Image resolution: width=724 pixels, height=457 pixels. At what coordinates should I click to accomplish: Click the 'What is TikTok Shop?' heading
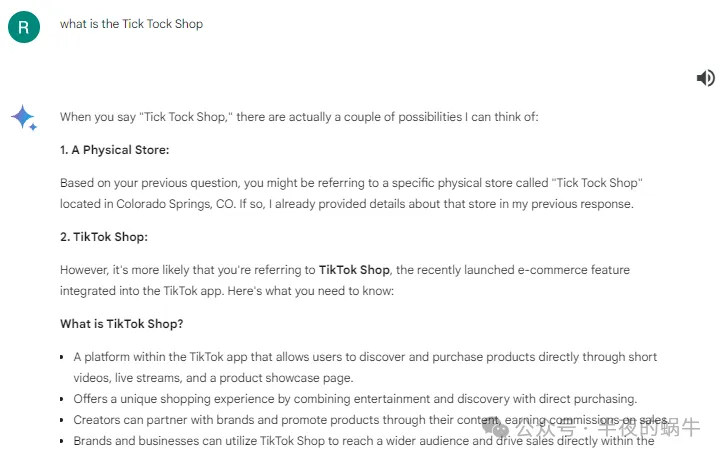(121, 324)
